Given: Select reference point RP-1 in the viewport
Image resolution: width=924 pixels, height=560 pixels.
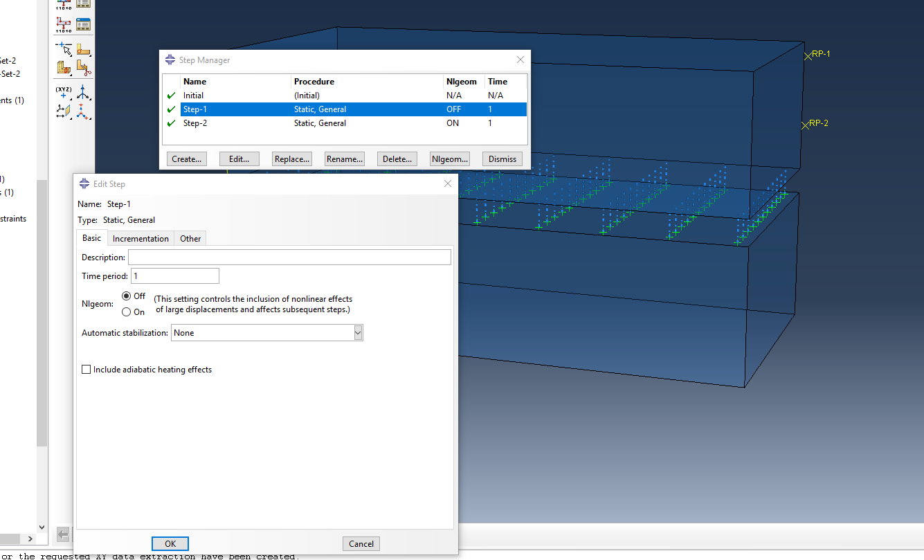Looking at the screenshot, I should click(808, 55).
